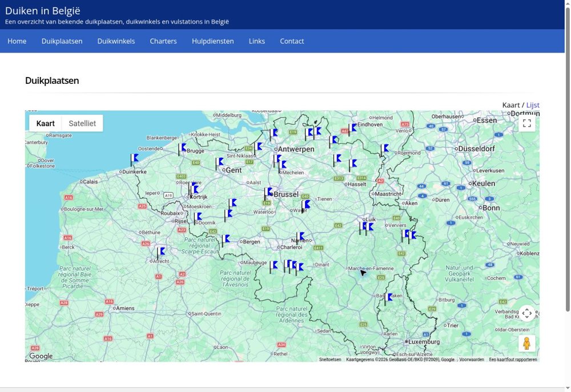Viewport: 571px width, 392px height.
Task: Open the Hulpdiensten page
Action: tap(212, 41)
